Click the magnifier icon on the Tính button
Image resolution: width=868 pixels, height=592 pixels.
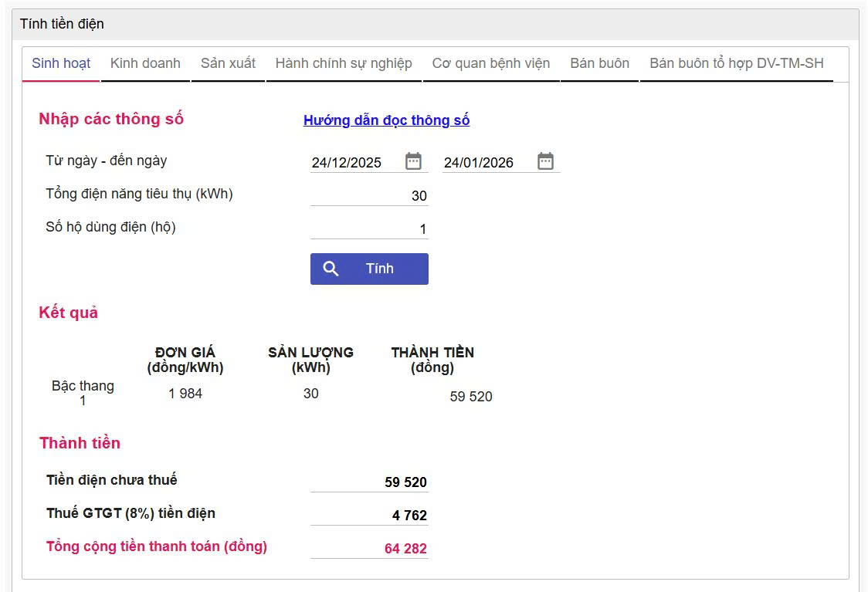coord(331,269)
